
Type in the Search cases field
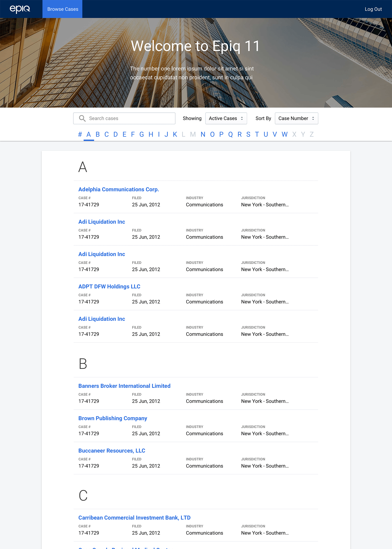point(130,118)
